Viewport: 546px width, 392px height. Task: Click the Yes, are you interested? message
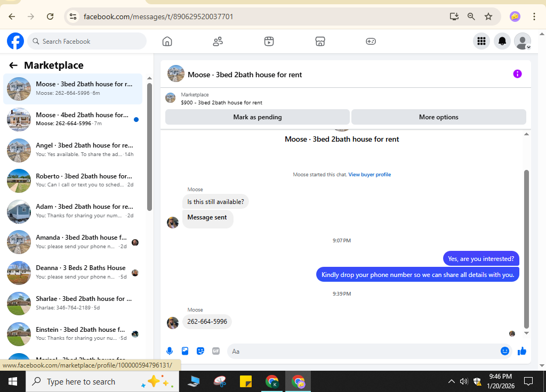[481, 259]
